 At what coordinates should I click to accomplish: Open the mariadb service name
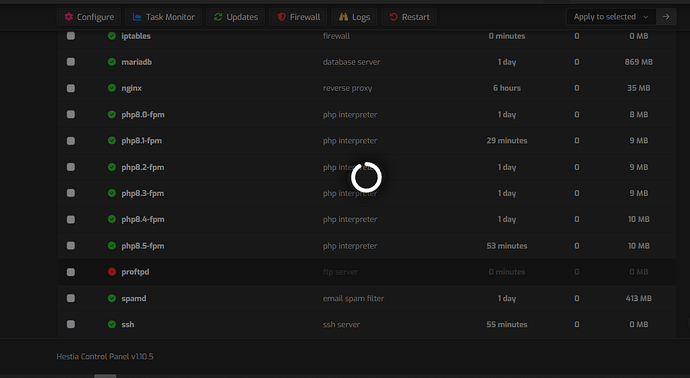click(x=136, y=62)
